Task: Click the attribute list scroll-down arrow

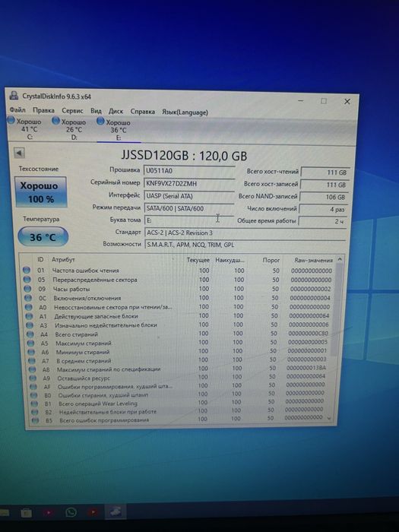Action: point(329,418)
